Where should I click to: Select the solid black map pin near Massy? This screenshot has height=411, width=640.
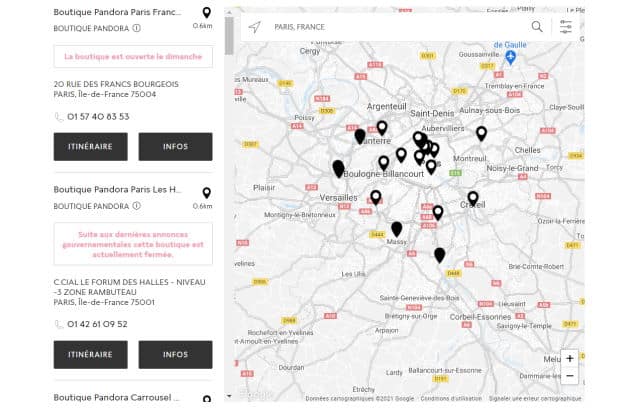pyautogui.click(x=396, y=229)
